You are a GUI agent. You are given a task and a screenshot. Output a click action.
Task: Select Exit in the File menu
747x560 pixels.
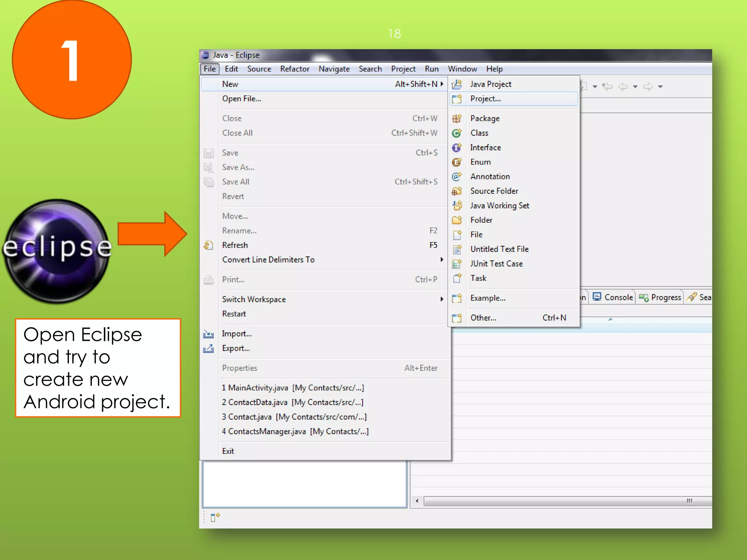tap(325, 451)
